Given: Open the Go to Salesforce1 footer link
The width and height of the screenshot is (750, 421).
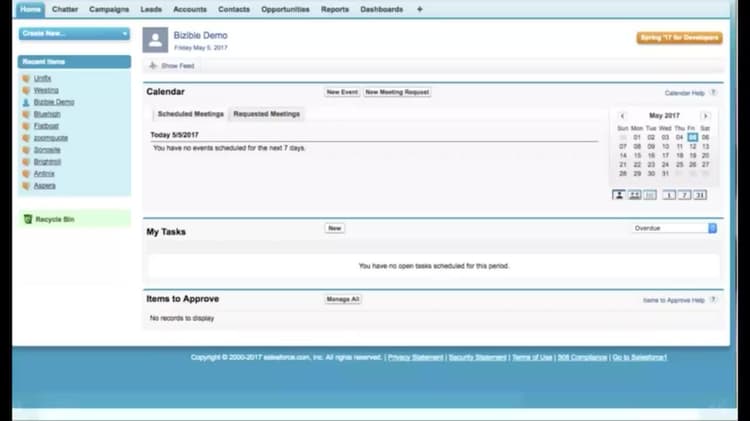Looking at the screenshot, I should (640, 357).
